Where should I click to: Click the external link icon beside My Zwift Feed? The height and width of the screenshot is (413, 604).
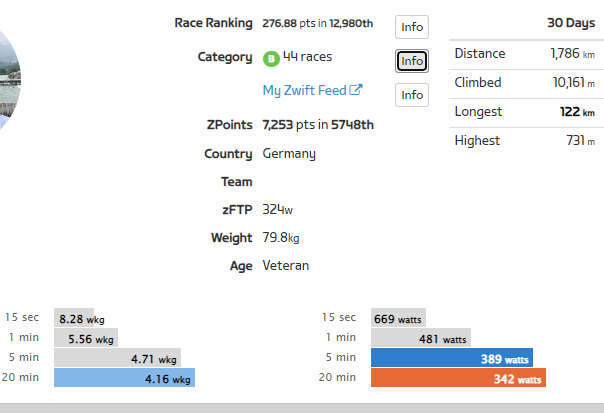click(x=356, y=91)
